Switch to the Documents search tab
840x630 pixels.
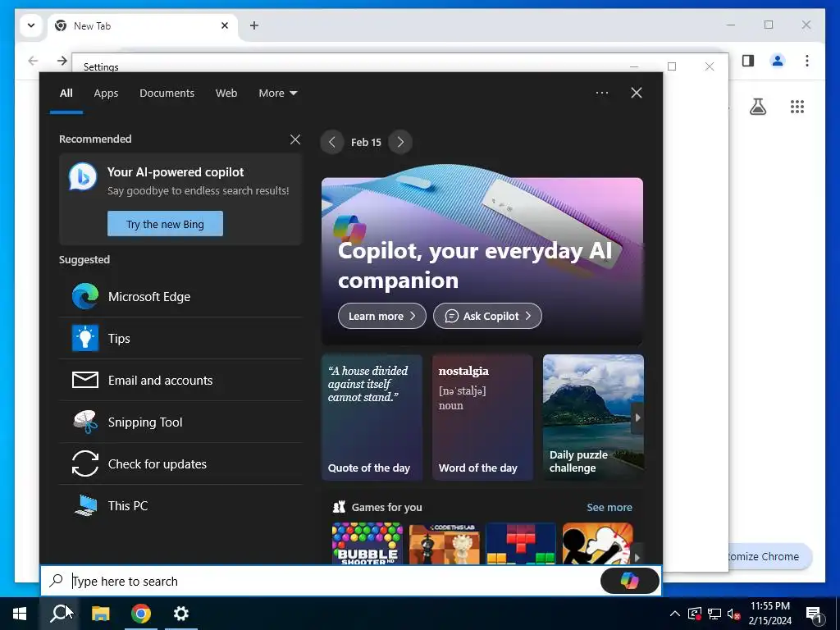pyautogui.click(x=167, y=94)
